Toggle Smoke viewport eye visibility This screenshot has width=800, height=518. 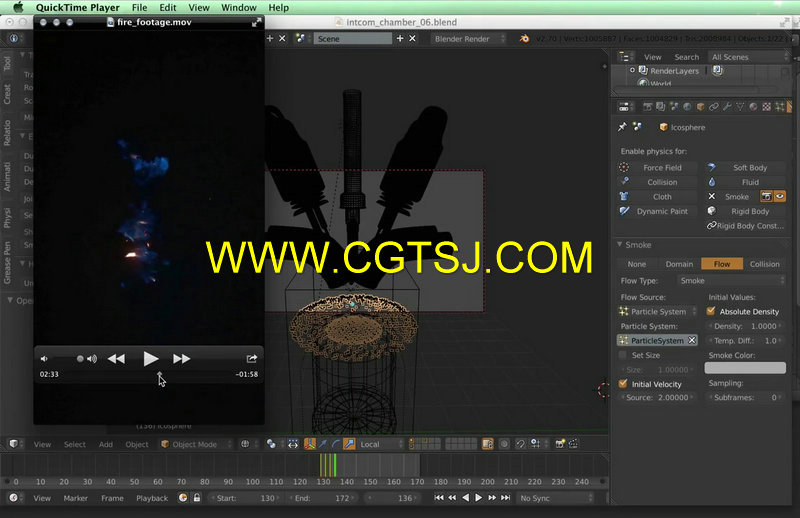(780, 196)
